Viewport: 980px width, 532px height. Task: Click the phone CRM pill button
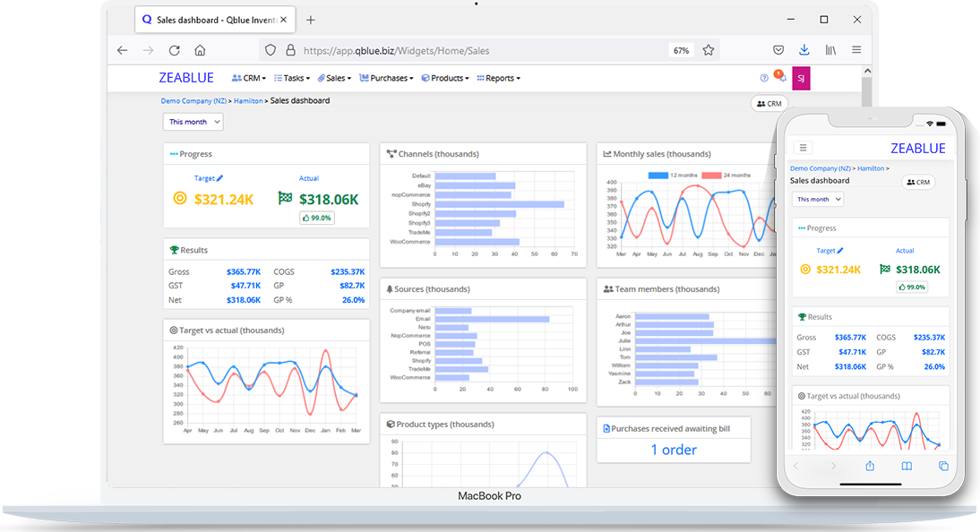point(919,182)
